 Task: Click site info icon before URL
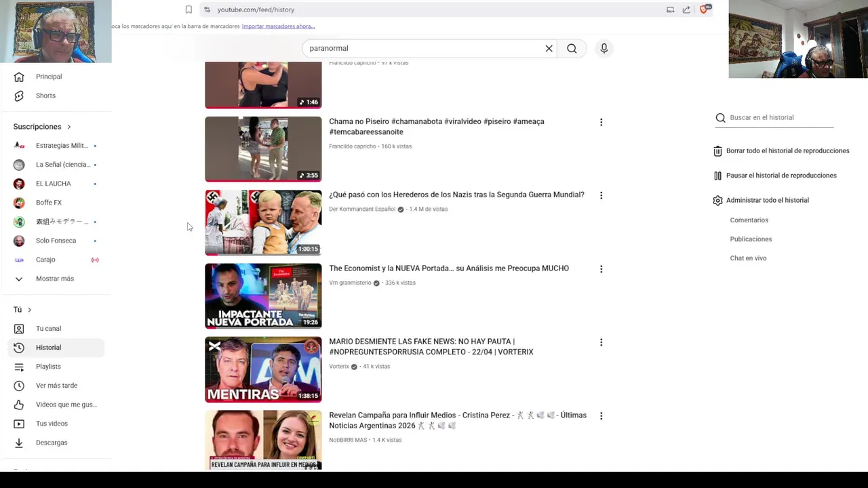[207, 9]
